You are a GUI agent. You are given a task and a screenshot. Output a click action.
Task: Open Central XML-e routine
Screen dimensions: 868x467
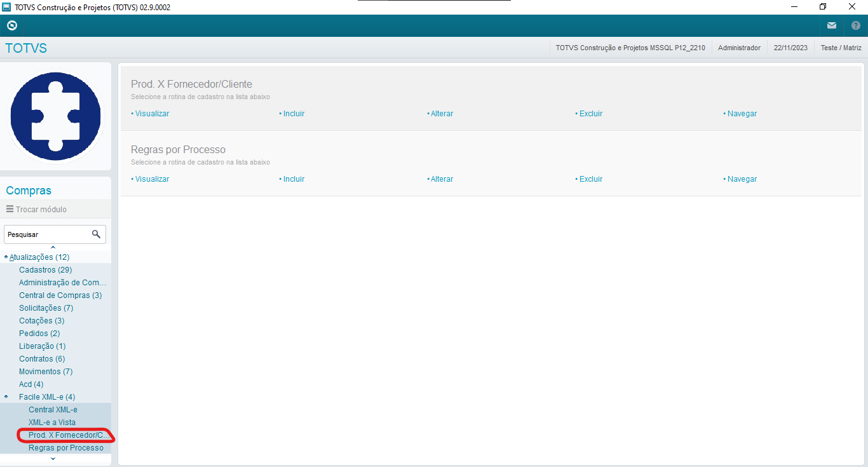(53, 410)
